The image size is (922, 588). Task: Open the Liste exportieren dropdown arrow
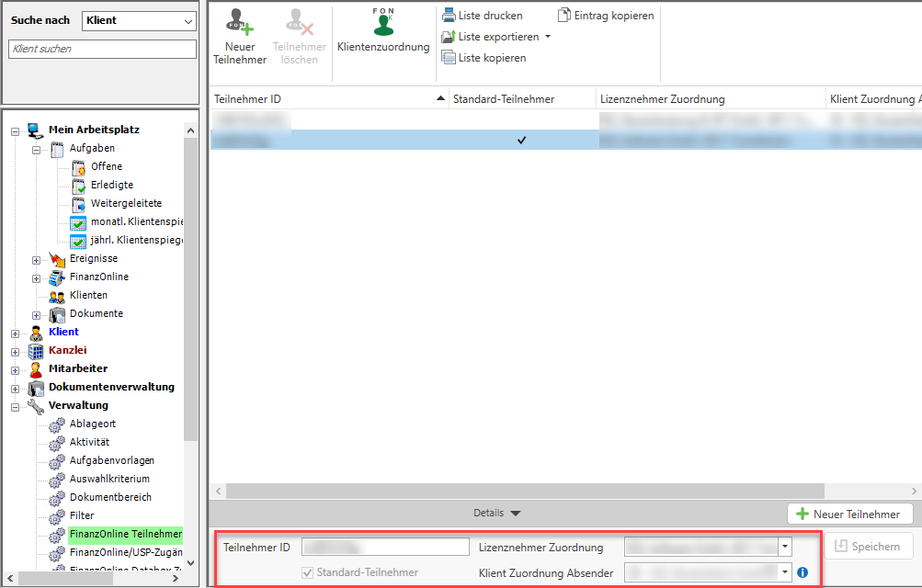pyautogui.click(x=548, y=37)
